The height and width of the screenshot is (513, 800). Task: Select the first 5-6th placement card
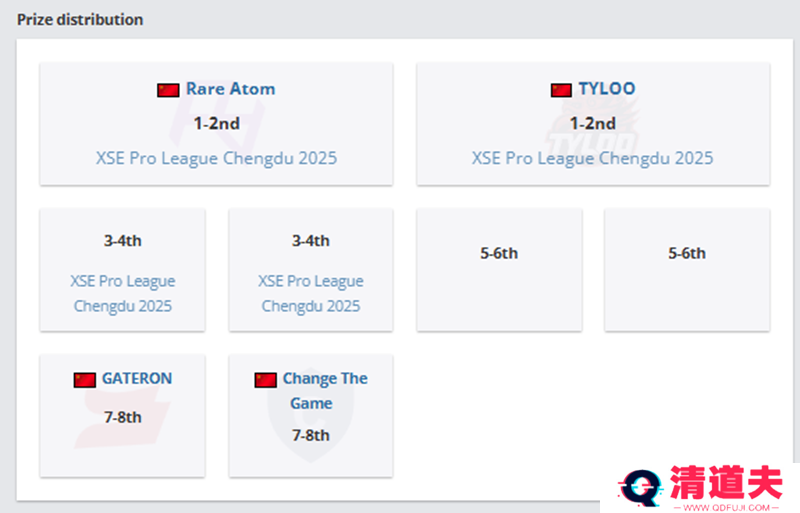point(499,270)
